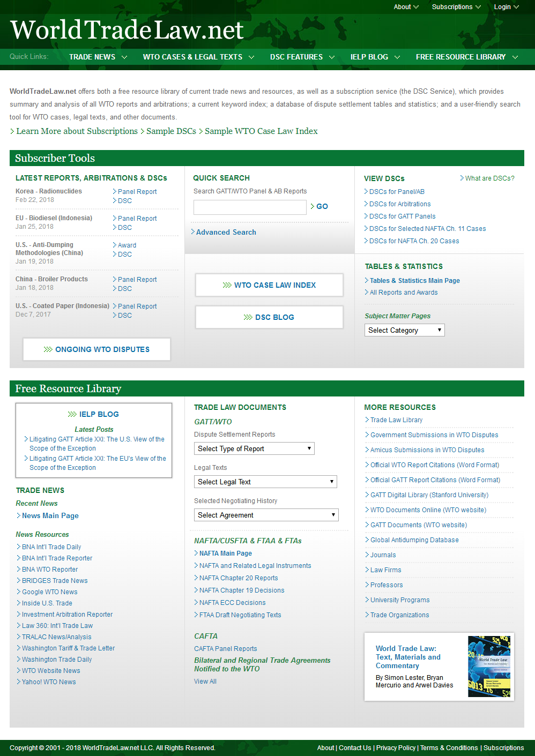The width and height of the screenshot is (535, 756).
Task: Click the What are DSCs? link
Action: [x=489, y=178]
